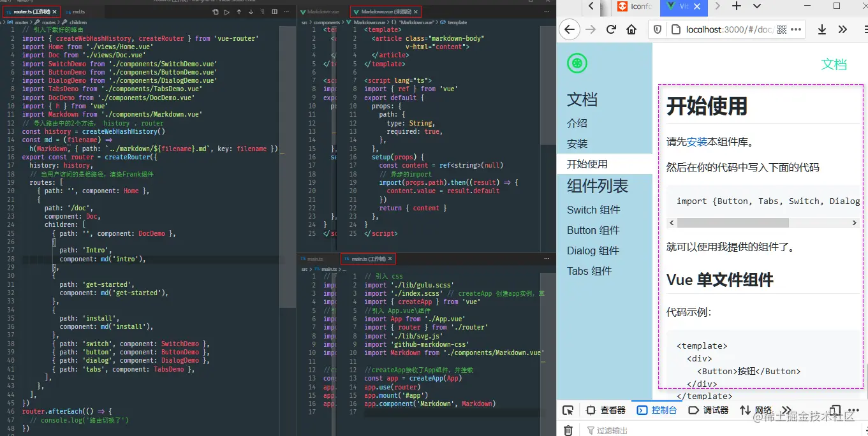Close the router.ts editor tab
This screenshot has width=868, height=436.
pyautogui.click(x=55, y=12)
